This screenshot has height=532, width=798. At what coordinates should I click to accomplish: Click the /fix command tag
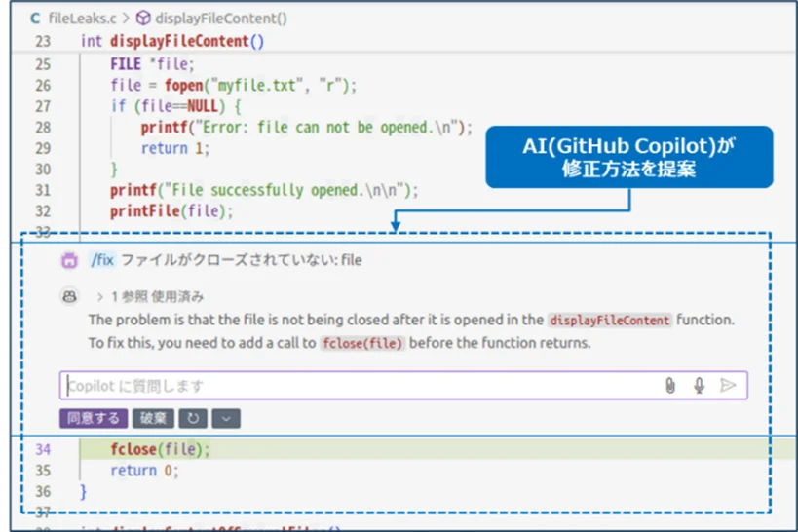[102, 260]
